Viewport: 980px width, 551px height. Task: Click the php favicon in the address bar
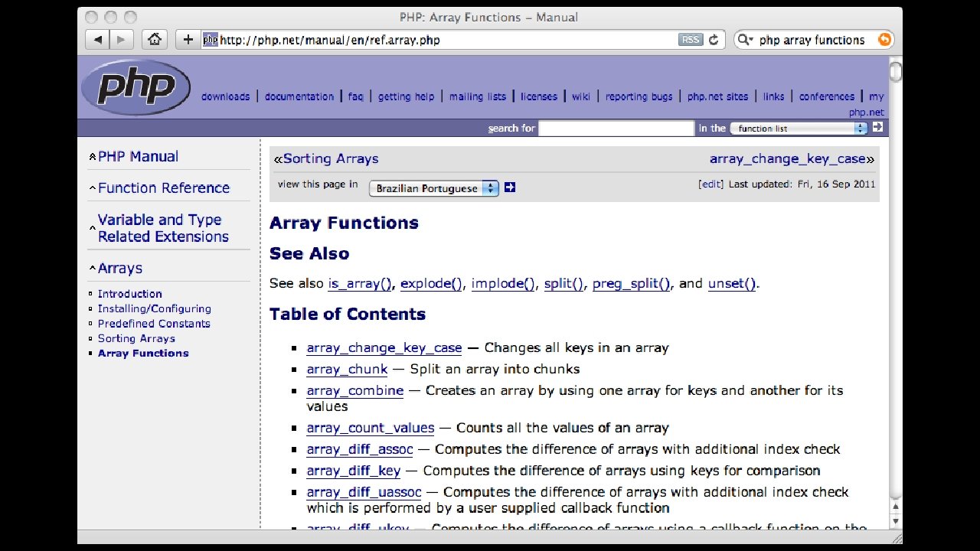point(210,39)
